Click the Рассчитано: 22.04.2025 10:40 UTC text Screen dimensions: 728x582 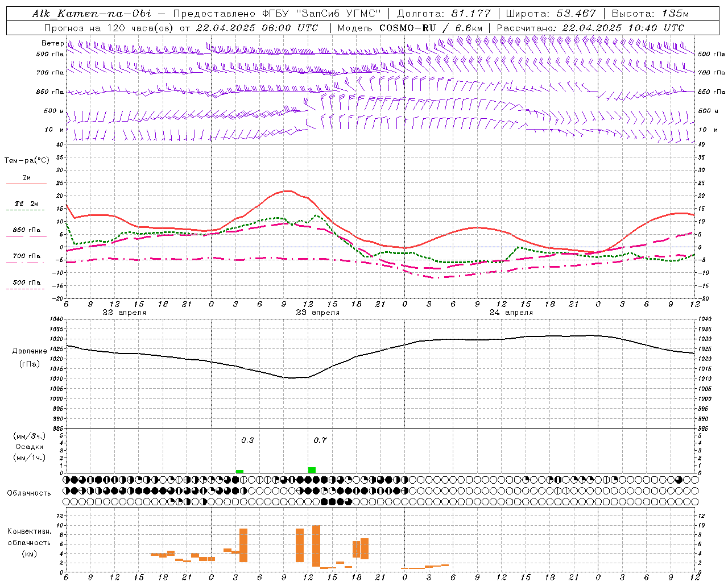(x=590, y=28)
